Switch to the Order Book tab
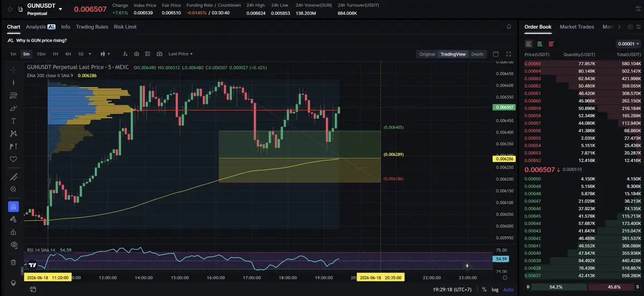This screenshot has width=644, height=296. coord(538,27)
